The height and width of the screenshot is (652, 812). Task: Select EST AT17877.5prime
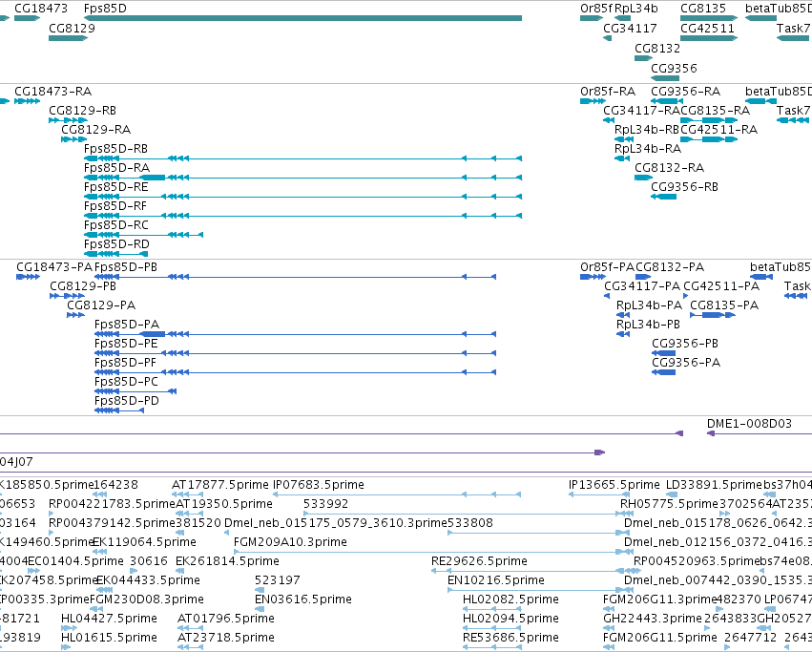pos(220,485)
